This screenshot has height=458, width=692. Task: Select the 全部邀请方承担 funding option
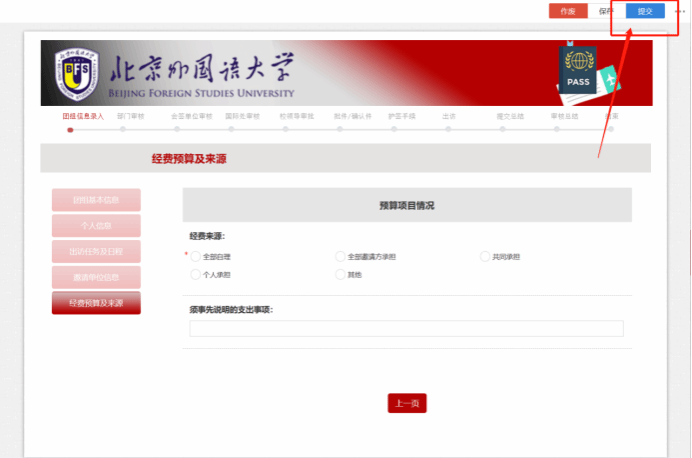point(340,257)
